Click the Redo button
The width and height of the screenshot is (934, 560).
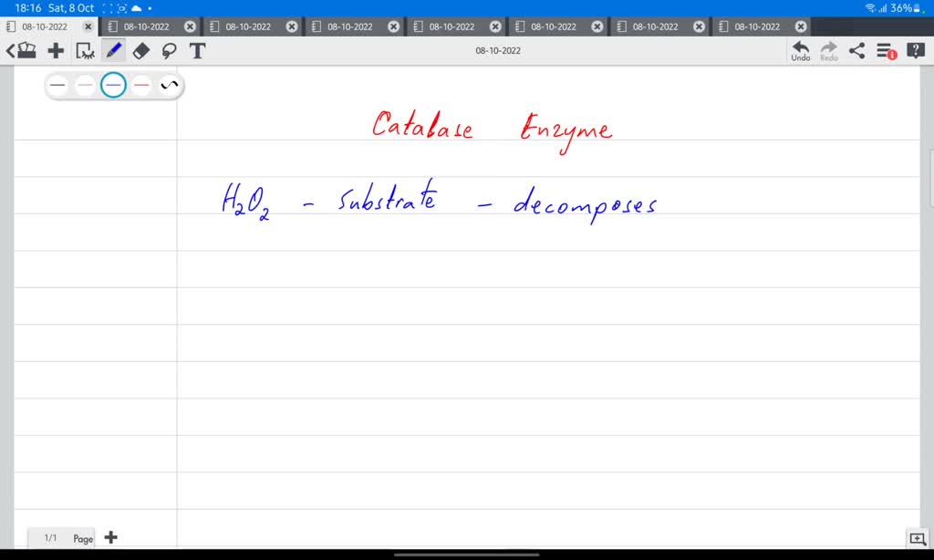pos(828,47)
